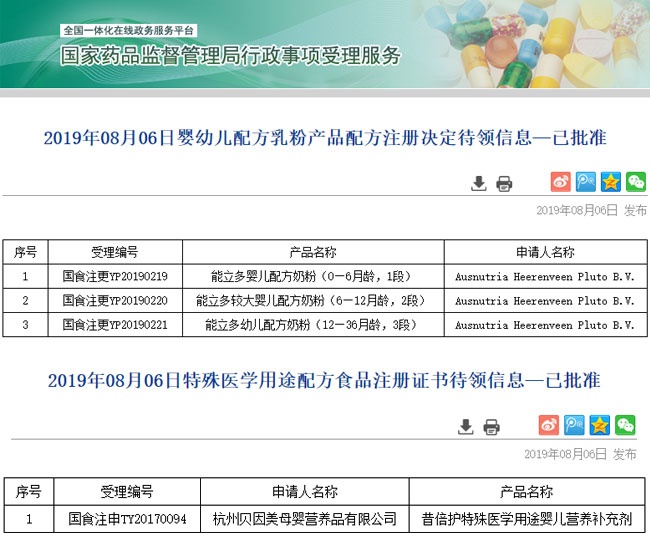Select product 能立多幼儿配方奶粉 3段
Viewport: 650px width, 546px height.
click(313, 324)
